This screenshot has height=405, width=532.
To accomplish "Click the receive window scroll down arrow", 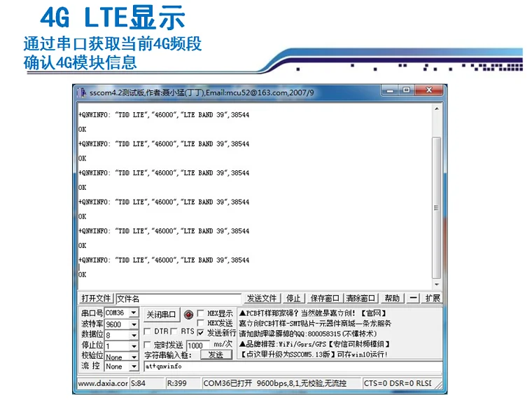I will click(437, 284).
